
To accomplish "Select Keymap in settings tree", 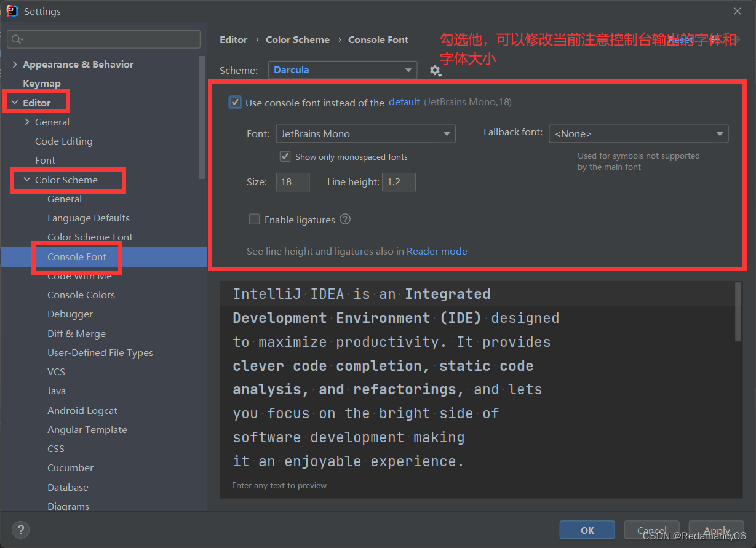I will tap(42, 84).
